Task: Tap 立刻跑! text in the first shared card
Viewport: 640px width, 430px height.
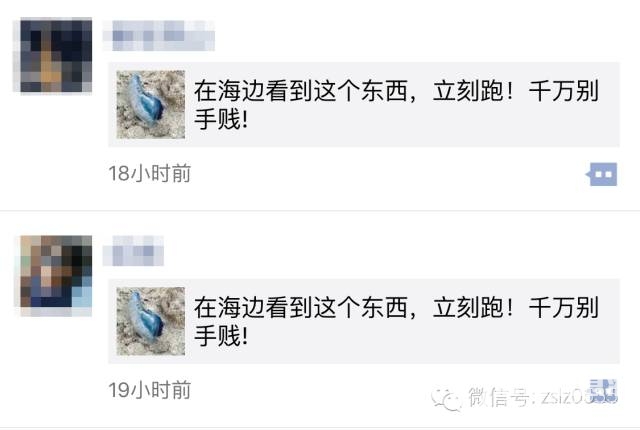Action: pyautogui.click(x=472, y=91)
